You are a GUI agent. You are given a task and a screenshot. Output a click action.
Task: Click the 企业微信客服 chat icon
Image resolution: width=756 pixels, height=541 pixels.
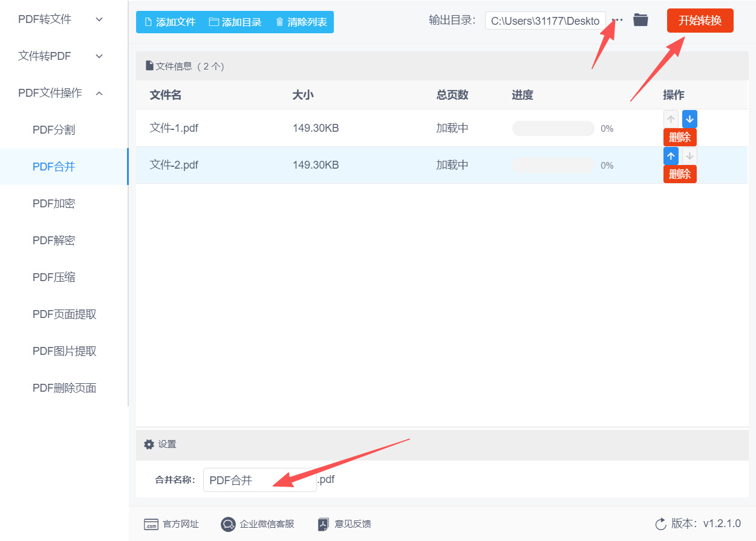click(228, 524)
